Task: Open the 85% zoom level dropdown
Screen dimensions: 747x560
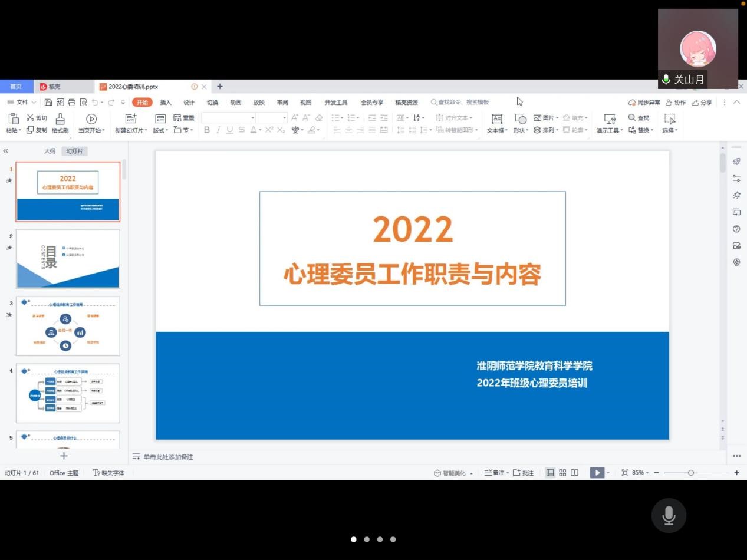Action: click(640, 473)
